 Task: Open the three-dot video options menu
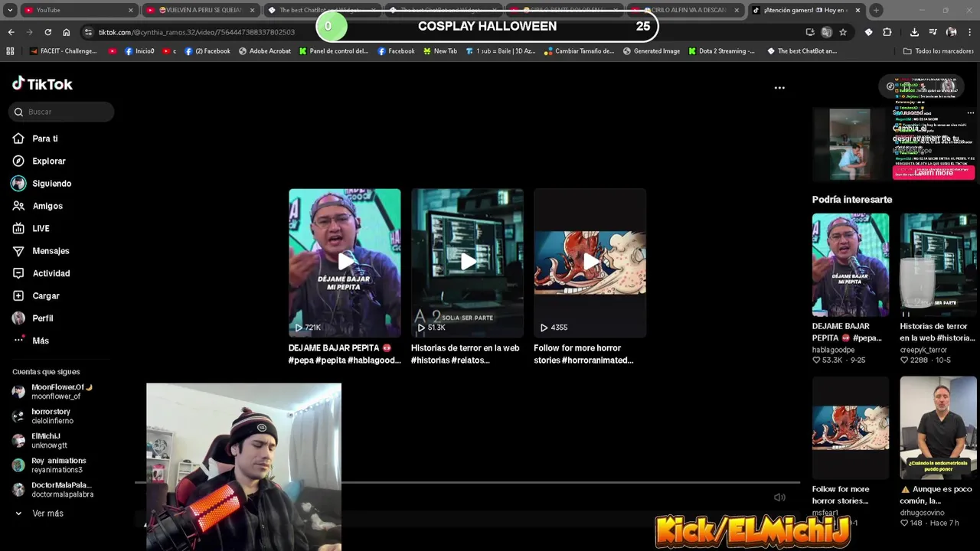point(779,88)
